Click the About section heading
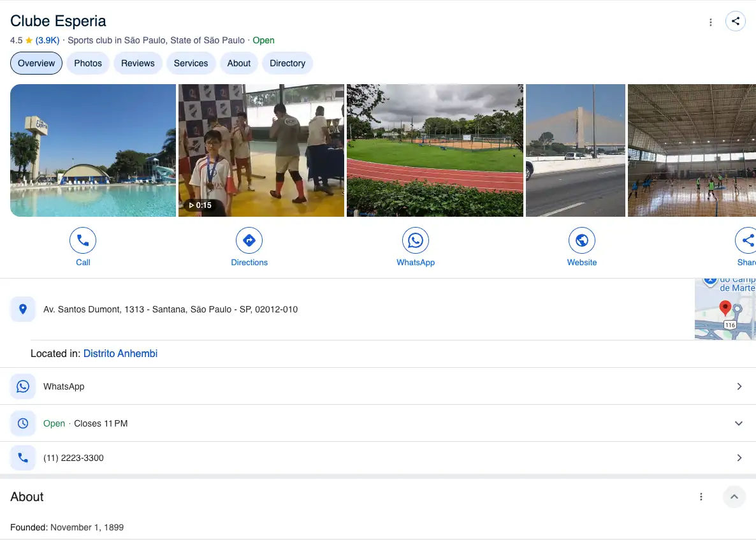This screenshot has width=756, height=540. (x=27, y=497)
